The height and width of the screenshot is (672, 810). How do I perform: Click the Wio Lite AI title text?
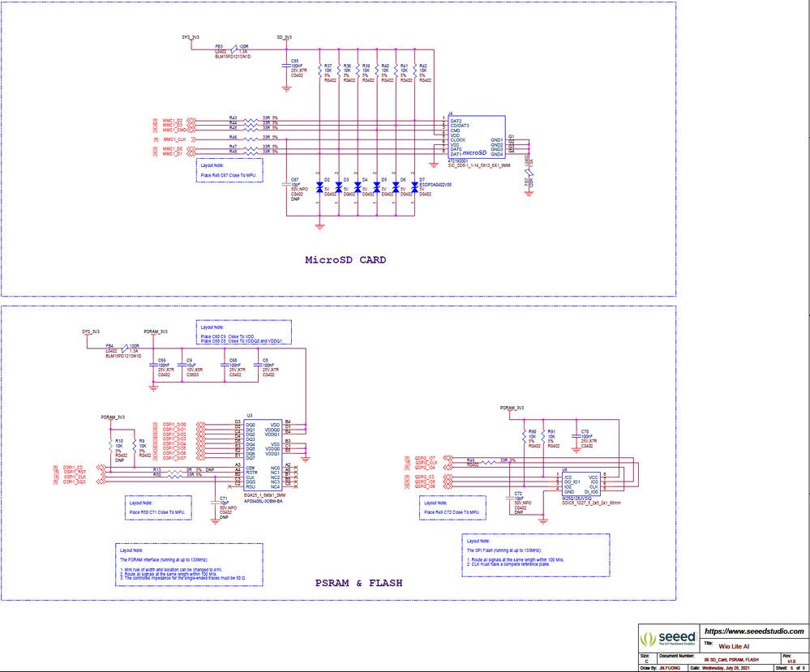tap(734, 647)
